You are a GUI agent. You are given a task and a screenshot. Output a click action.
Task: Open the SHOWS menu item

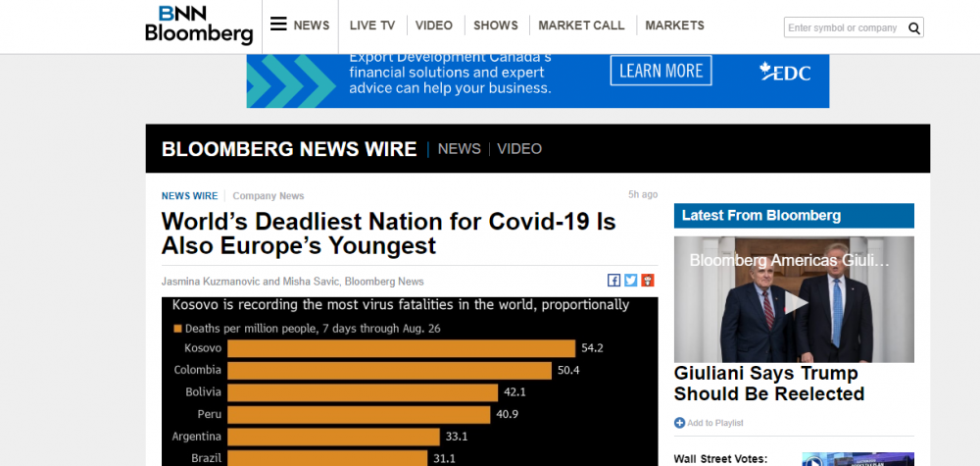tap(496, 26)
